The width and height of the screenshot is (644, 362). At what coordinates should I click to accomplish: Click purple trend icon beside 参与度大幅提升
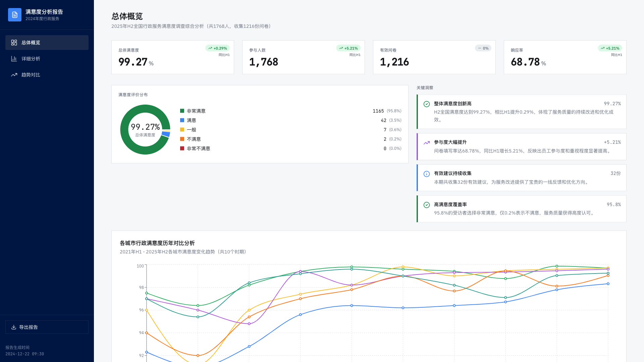(x=427, y=143)
